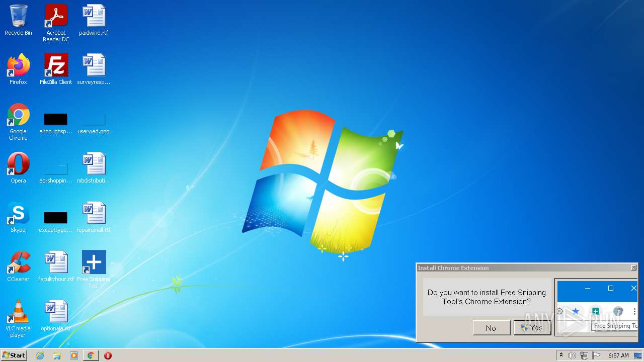
Task: Launch VLC media player shortcut
Action: coord(18,319)
